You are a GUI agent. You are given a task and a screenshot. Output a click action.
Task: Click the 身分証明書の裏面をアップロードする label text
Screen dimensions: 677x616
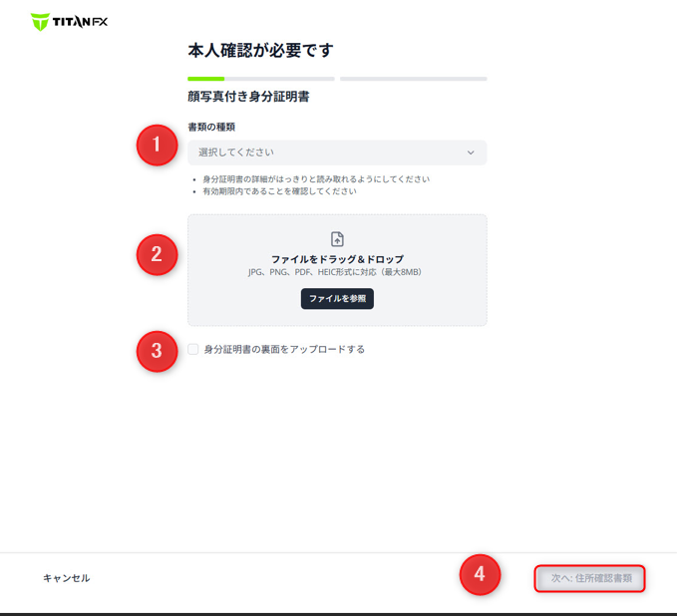click(284, 349)
